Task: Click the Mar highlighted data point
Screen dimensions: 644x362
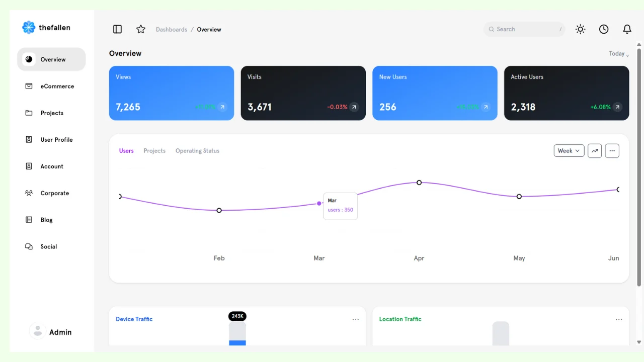Action: [x=319, y=204]
